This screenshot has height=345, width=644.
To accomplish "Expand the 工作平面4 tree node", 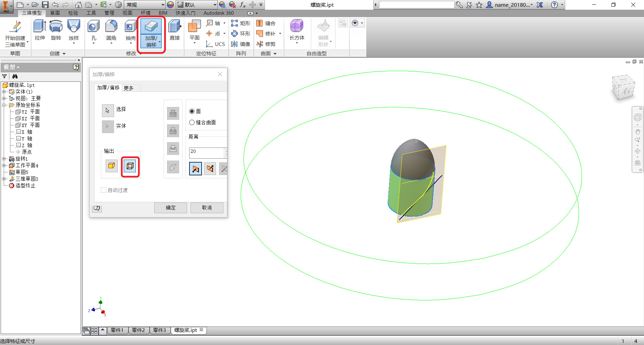I will click(x=4, y=165).
